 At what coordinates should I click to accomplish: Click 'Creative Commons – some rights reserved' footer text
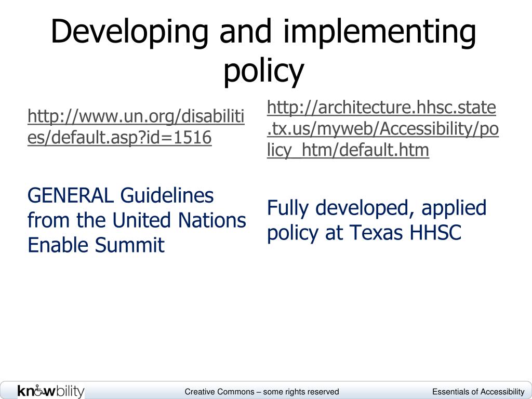(262, 392)
